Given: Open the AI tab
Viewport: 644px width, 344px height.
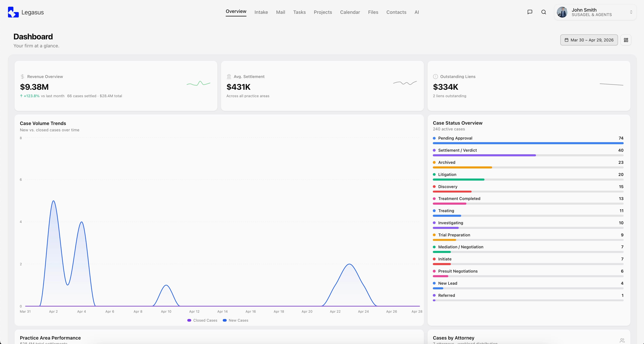Looking at the screenshot, I should coord(417,12).
